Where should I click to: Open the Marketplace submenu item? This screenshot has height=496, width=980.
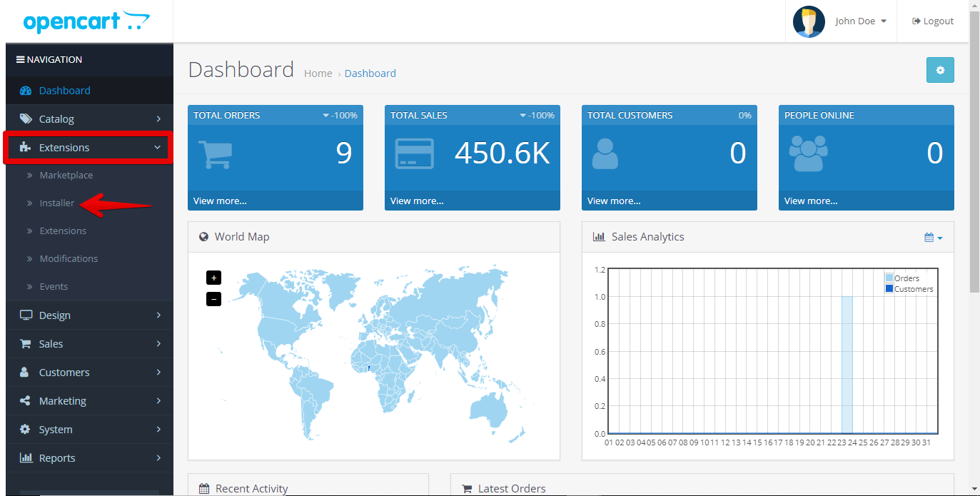89,175
